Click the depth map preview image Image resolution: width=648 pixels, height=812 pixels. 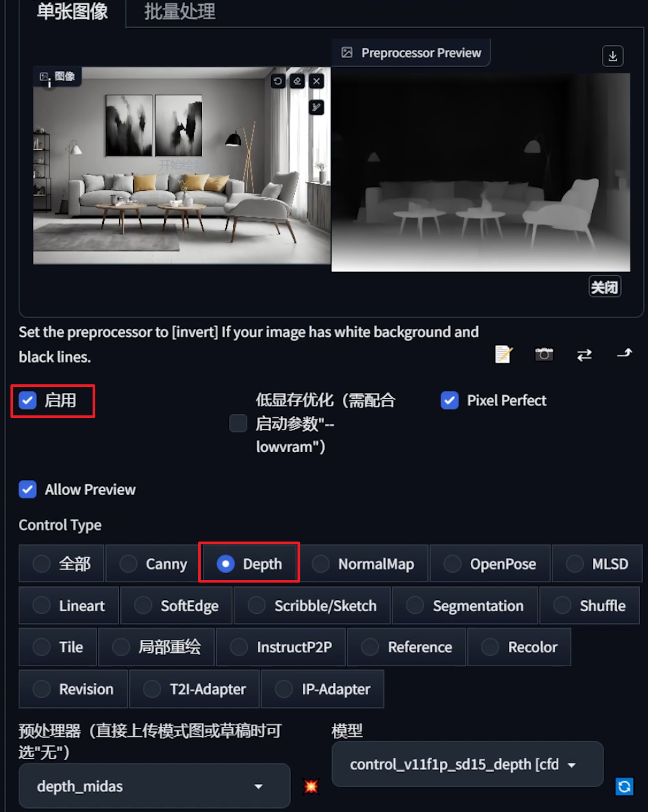coord(481,172)
